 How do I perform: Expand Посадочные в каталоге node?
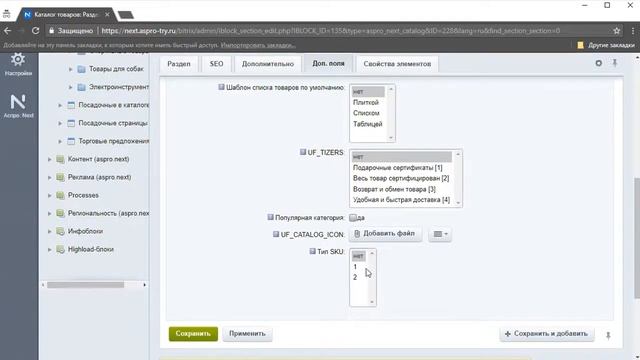(x=60, y=105)
